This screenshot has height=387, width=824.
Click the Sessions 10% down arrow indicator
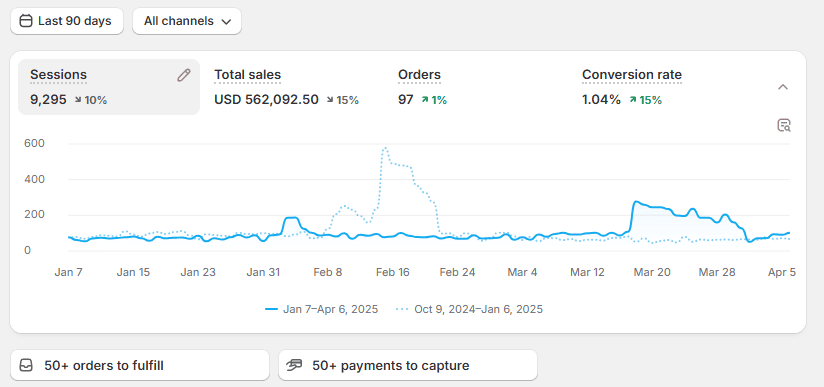tap(78, 100)
